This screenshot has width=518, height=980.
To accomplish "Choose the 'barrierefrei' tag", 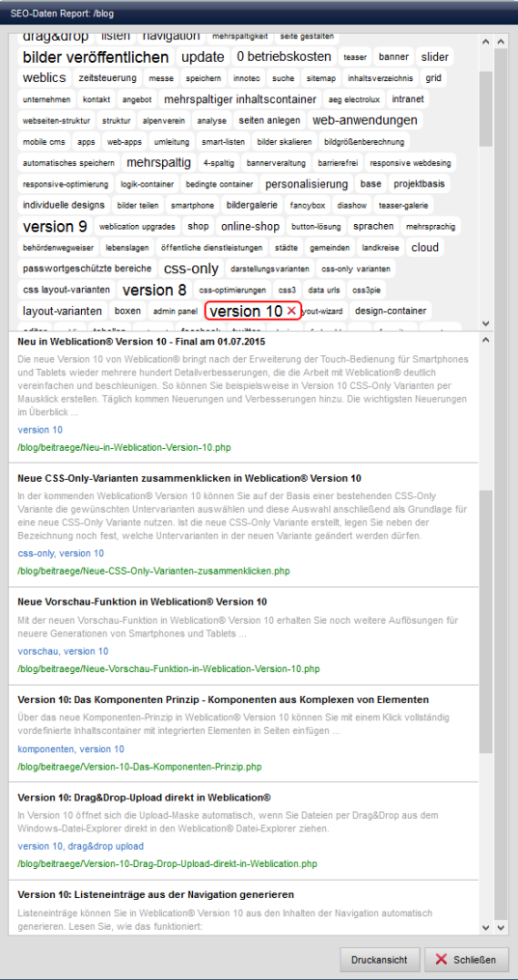I will click(x=338, y=163).
